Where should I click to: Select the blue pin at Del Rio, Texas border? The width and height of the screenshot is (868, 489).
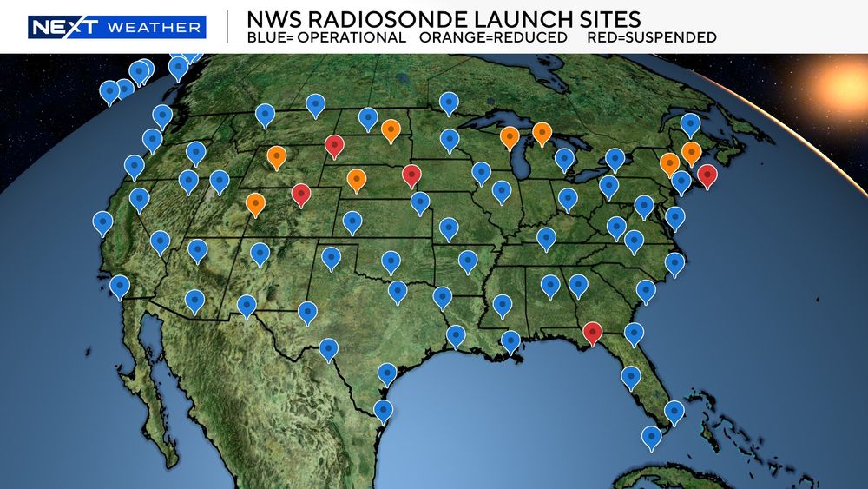[x=328, y=350]
